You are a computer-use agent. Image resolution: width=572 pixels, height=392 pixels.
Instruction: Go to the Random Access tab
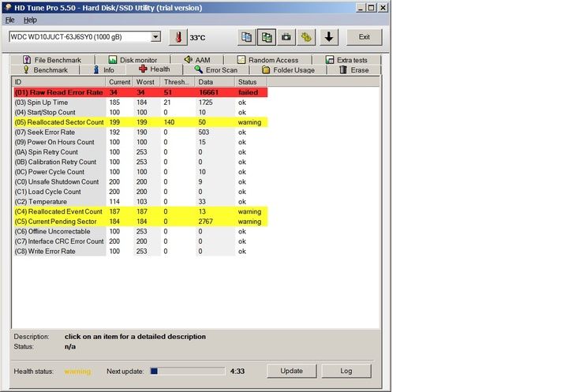click(x=267, y=60)
